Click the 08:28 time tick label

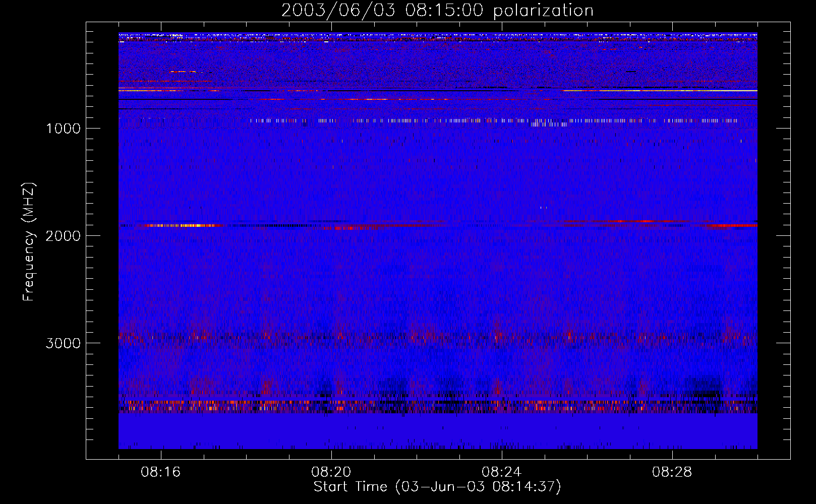672,472
